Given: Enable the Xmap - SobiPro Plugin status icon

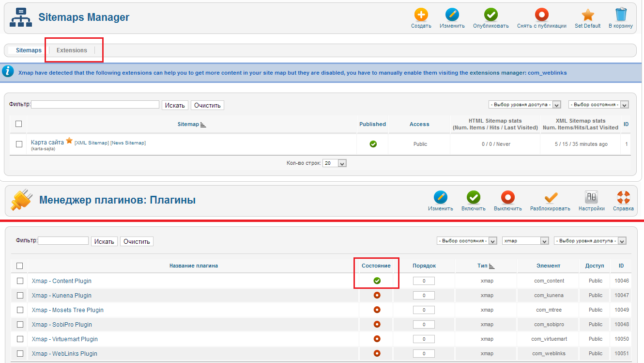Looking at the screenshot, I should coord(377,324).
